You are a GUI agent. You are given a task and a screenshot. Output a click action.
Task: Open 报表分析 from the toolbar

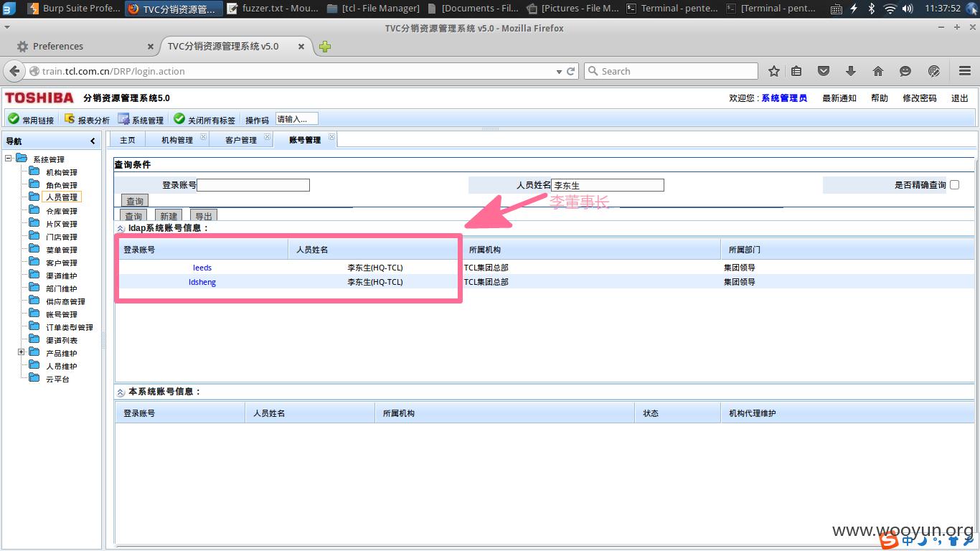(87, 120)
